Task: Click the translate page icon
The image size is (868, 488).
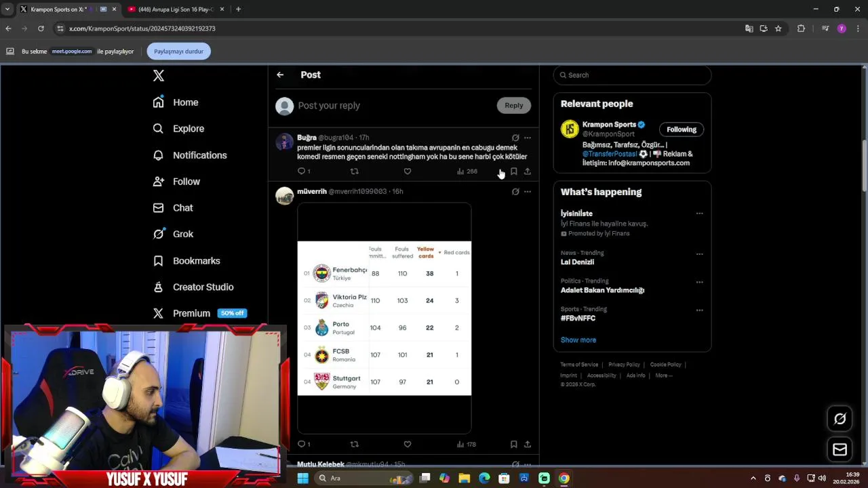Action: [749, 28]
